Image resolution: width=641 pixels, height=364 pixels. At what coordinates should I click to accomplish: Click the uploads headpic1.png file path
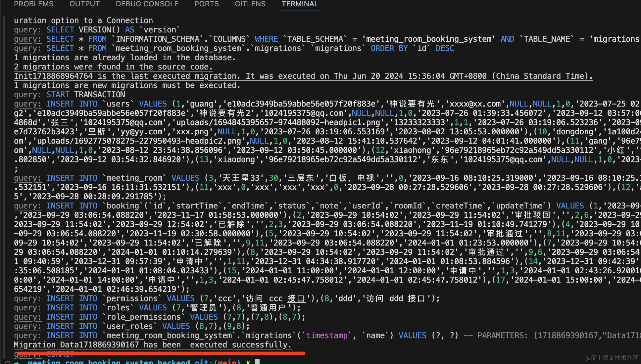278,122
